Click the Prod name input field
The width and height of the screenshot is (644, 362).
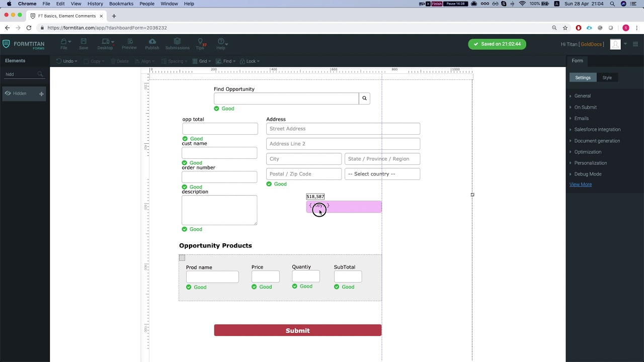(x=212, y=277)
